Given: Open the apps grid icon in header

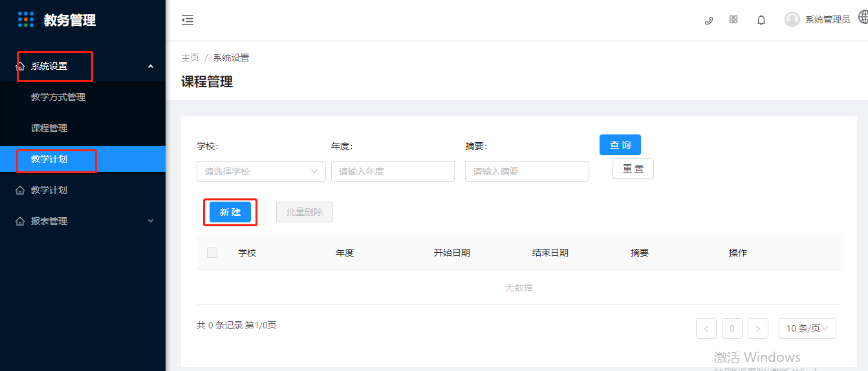Looking at the screenshot, I should coord(733,19).
